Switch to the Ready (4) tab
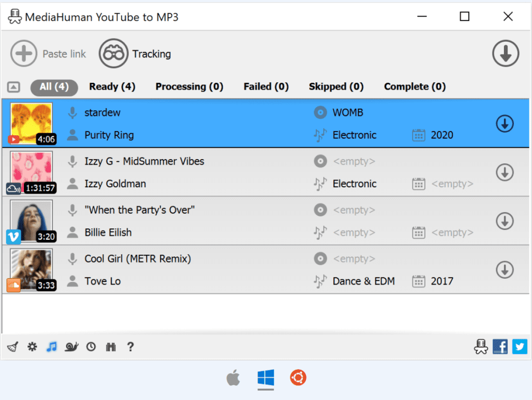This screenshot has width=532, height=400. coord(112,87)
